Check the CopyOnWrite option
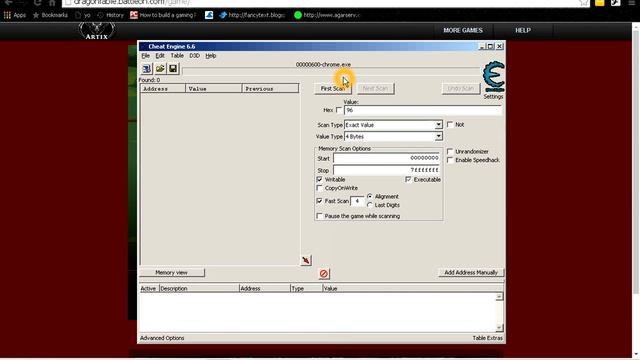The image size is (640, 360). pos(320,188)
